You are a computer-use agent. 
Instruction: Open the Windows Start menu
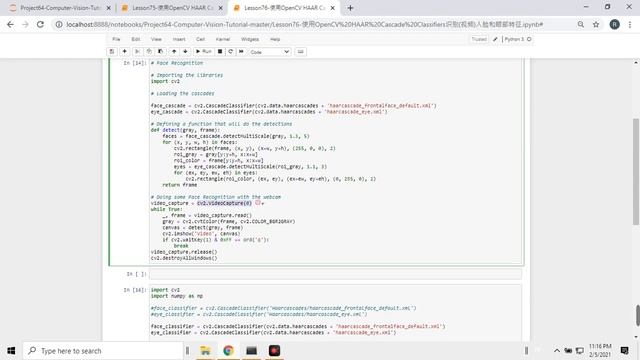click(11, 351)
